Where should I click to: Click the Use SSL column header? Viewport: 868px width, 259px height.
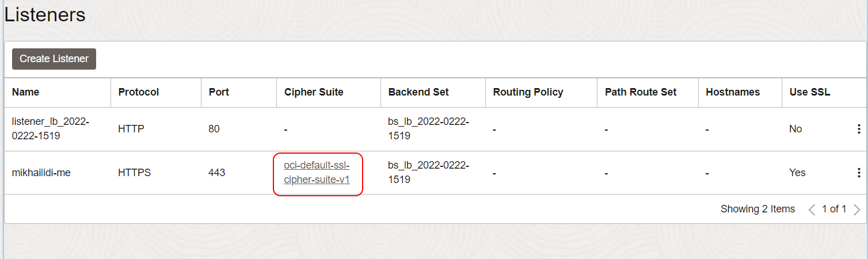(809, 92)
